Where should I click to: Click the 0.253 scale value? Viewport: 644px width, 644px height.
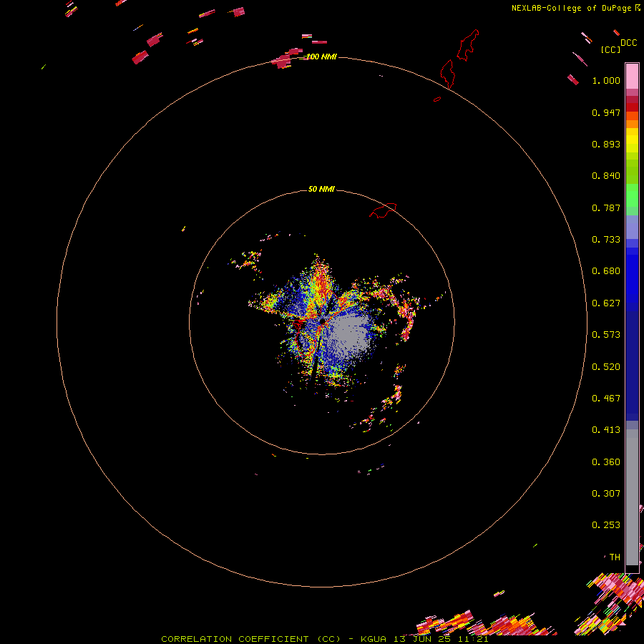606,525
